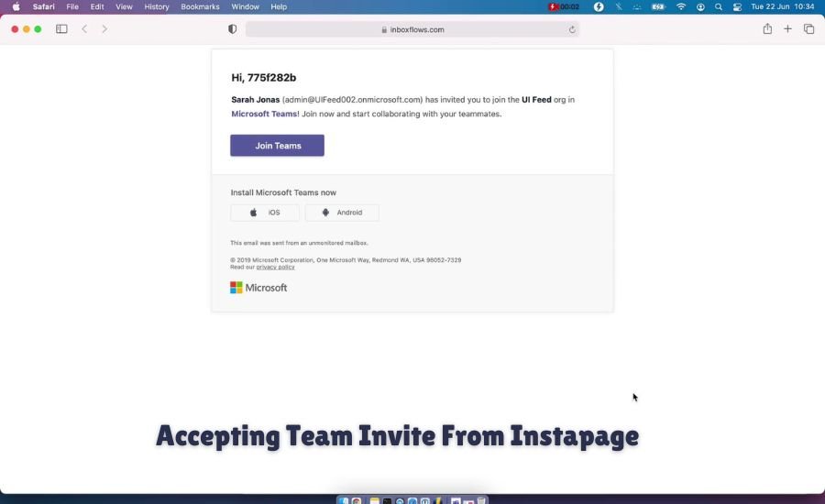Open the Edit menu
The image size is (825, 504).
pos(97,6)
